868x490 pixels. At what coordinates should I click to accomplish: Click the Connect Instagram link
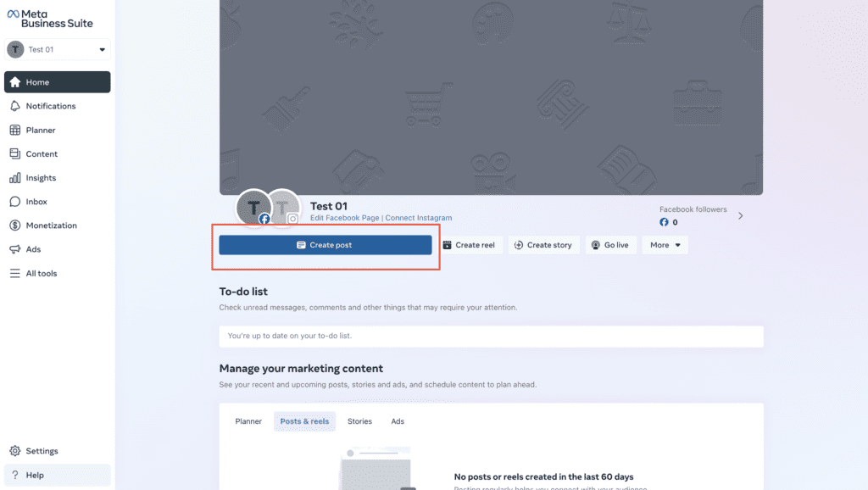pyautogui.click(x=419, y=218)
